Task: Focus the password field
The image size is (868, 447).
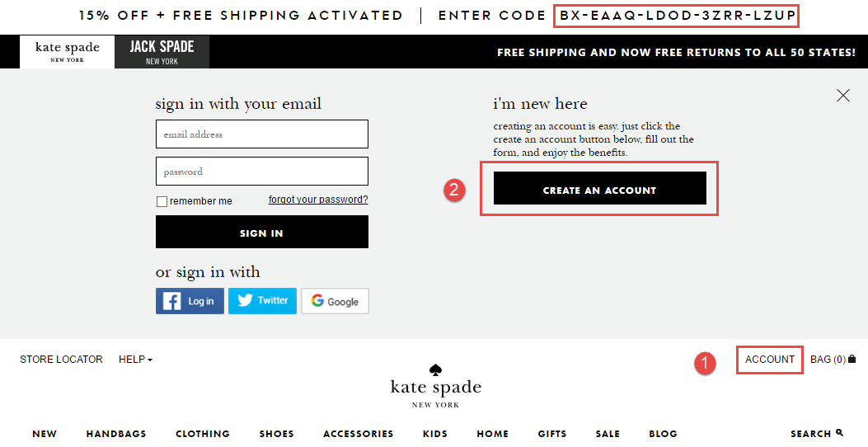Action: [x=262, y=172]
